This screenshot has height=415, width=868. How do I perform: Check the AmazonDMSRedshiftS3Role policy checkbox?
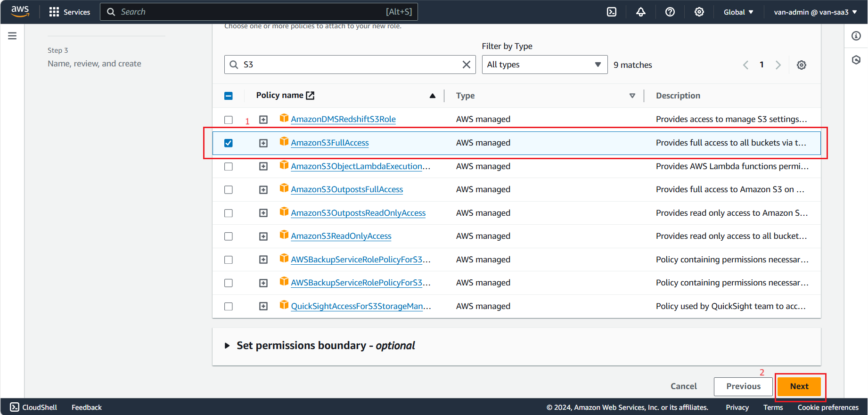pos(229,120)
